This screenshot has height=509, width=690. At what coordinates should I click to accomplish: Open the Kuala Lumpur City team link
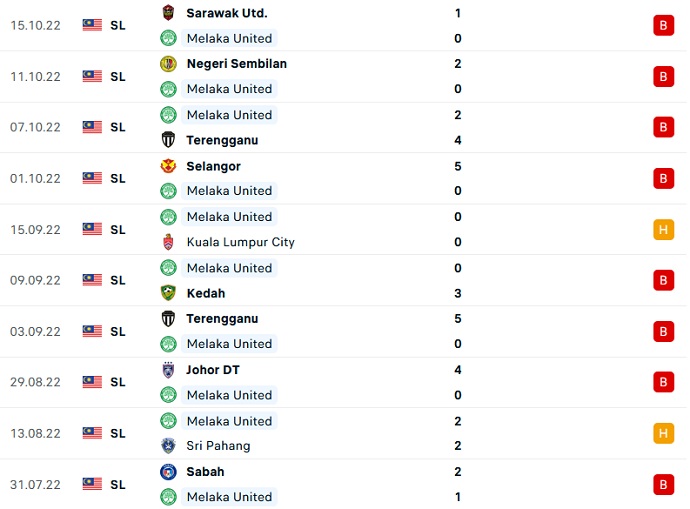pyautogui.click(x=240, y=242)
